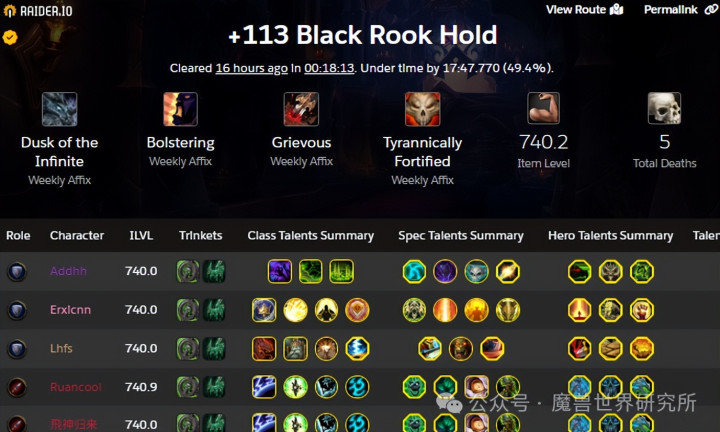Click Ruancool's damage role icon
The image size is (720, 432).
click(x=17, y=387)
